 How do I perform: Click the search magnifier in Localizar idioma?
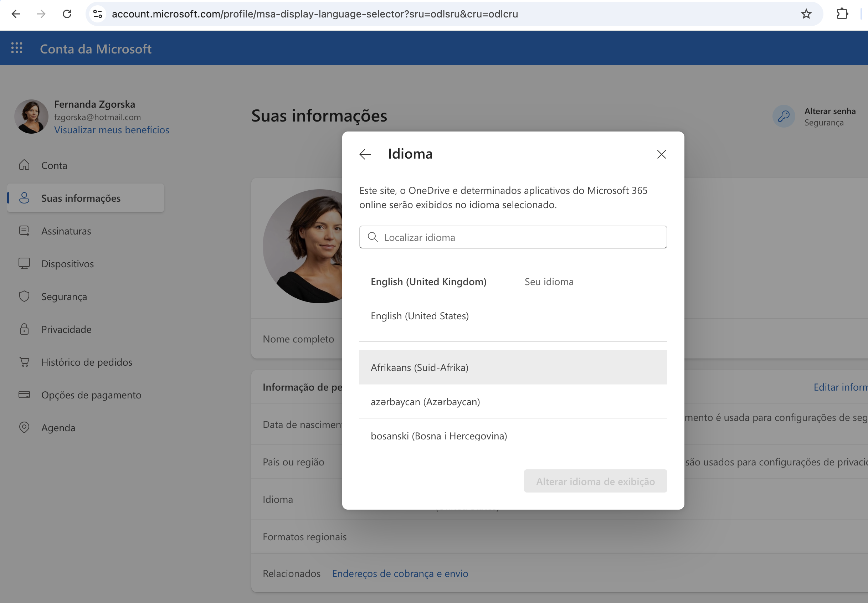click(373, 237)
